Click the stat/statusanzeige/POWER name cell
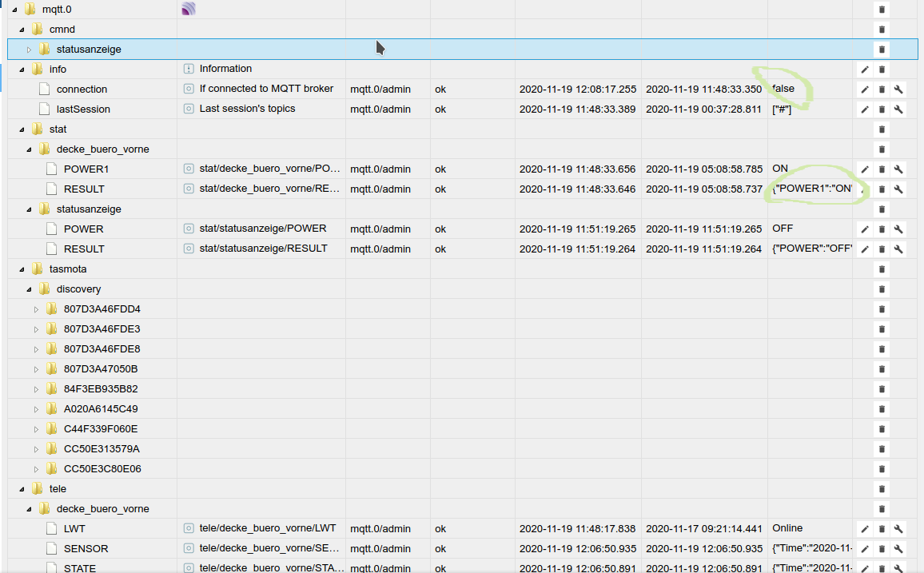This screenshot has height=573, width=924. click(263, 229)
